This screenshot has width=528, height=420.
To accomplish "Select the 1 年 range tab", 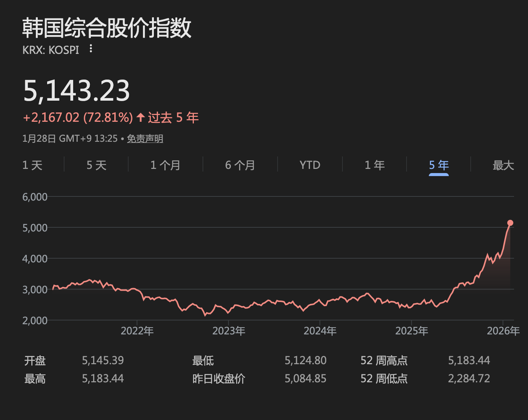I will click(x=375, y=165).
